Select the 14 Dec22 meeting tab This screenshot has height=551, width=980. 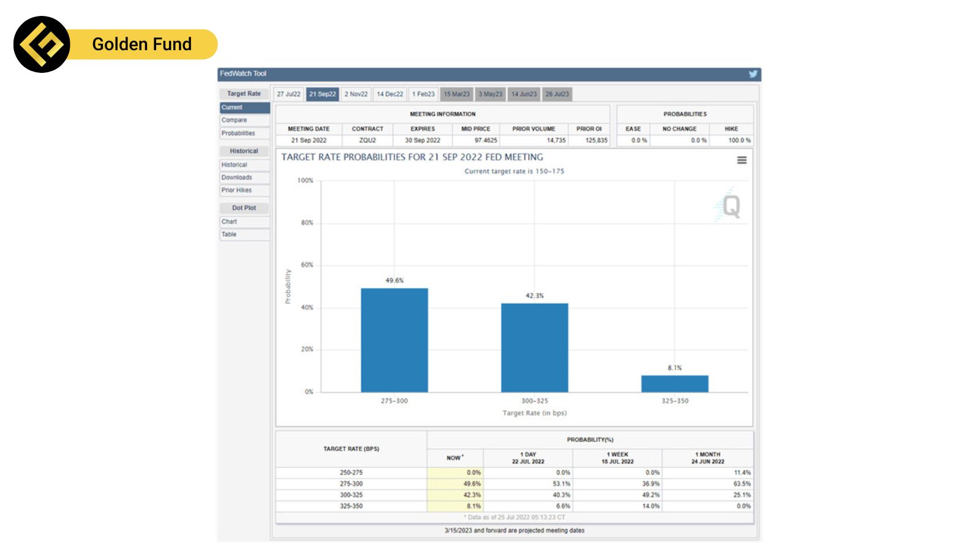coord(390,94)
